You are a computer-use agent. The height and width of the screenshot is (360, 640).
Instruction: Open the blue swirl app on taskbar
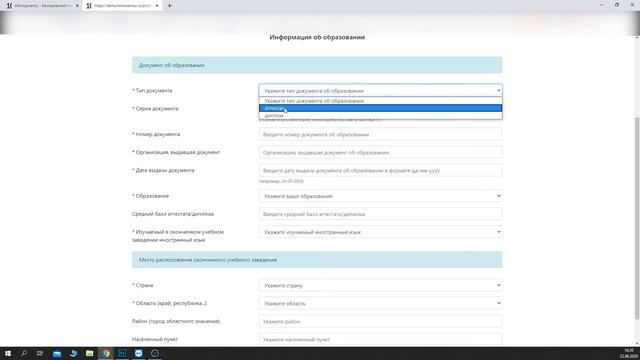pyautogui.click(x=73, y=353)
